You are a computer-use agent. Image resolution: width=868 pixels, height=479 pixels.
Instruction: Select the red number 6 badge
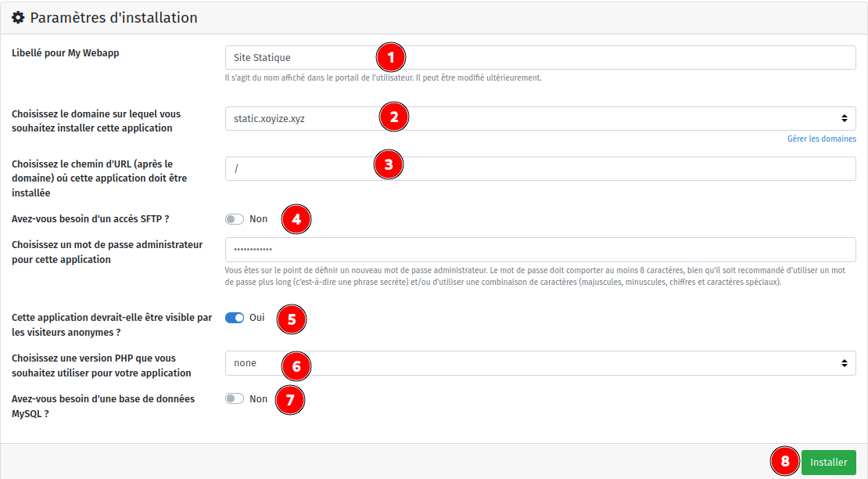[x=296, y=365]
